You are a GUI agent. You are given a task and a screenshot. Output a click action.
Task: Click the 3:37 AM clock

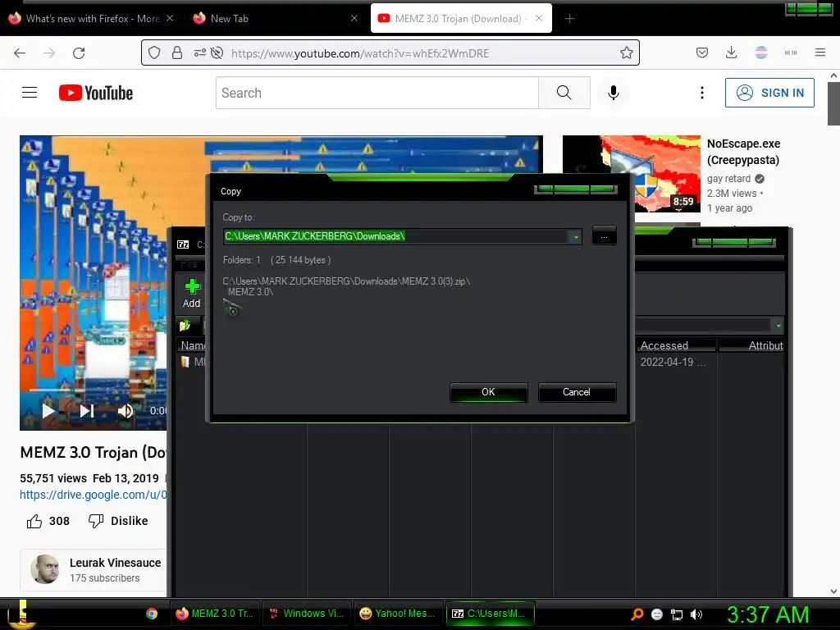(x=768, y=614)
